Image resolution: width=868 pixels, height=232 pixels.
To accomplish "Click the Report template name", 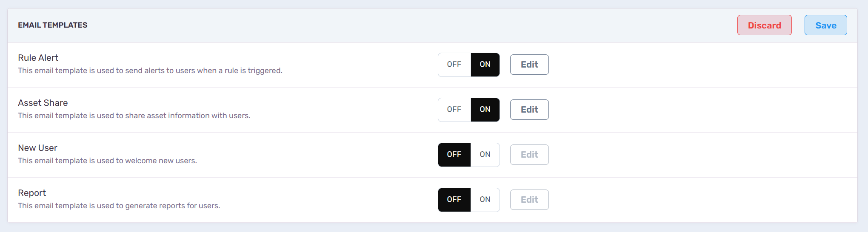I will (32, 193).
